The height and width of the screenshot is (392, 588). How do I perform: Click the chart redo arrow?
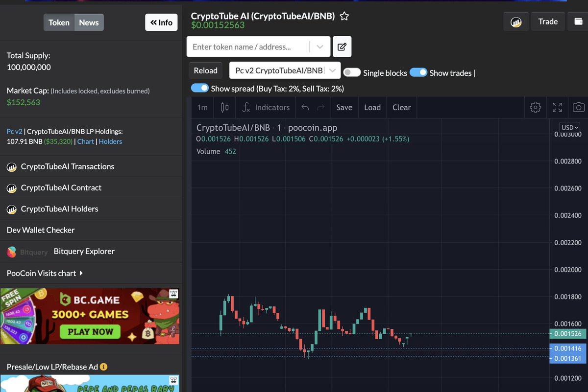click(320, 107)
